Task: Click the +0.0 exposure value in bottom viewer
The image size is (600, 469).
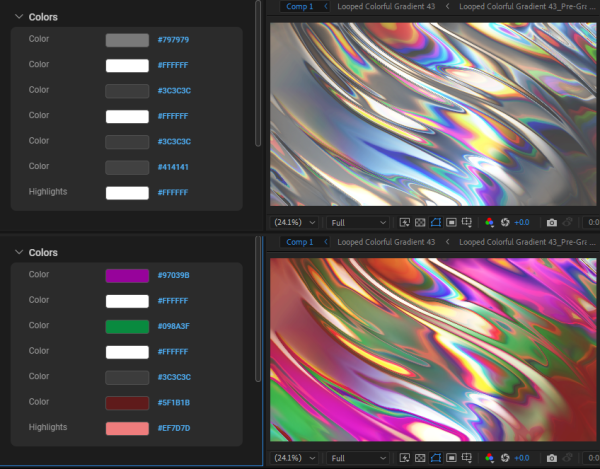Action: 522,458
